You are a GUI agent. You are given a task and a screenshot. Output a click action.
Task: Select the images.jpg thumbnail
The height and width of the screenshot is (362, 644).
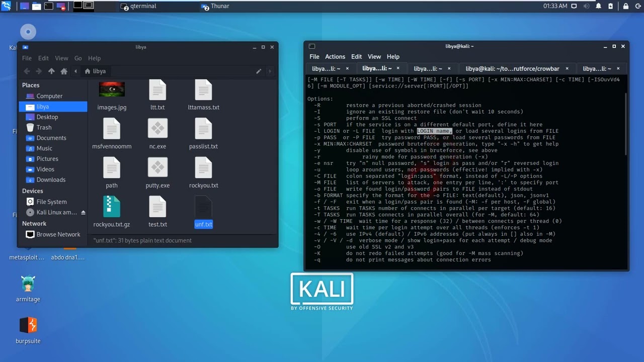[112, 89]
